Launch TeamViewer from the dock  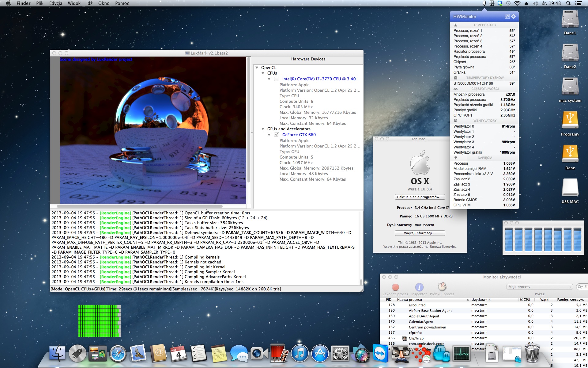[380, 354]
